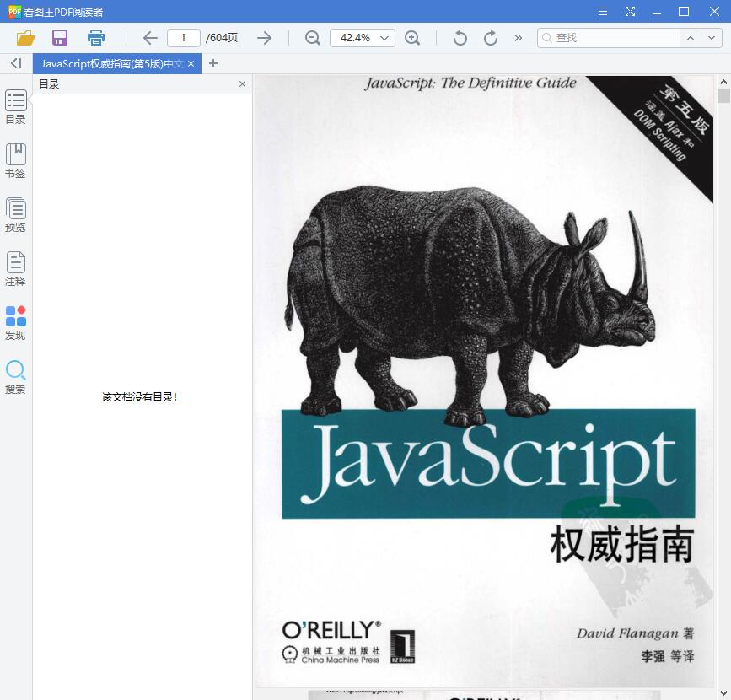Enter fullscreen mode from title bar icon
The height and width of the screenshot is (700, 731).
click(630, 12)
